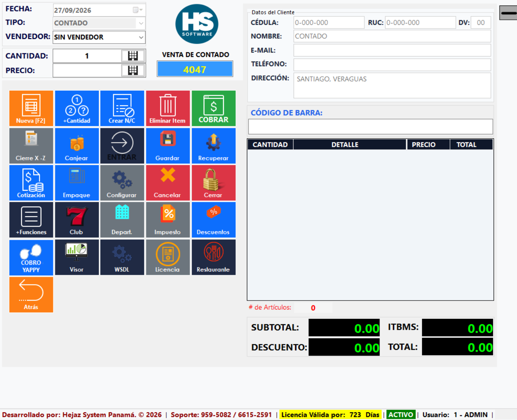
Task: Click the DETALLE column header
Action: pos(350,144)
